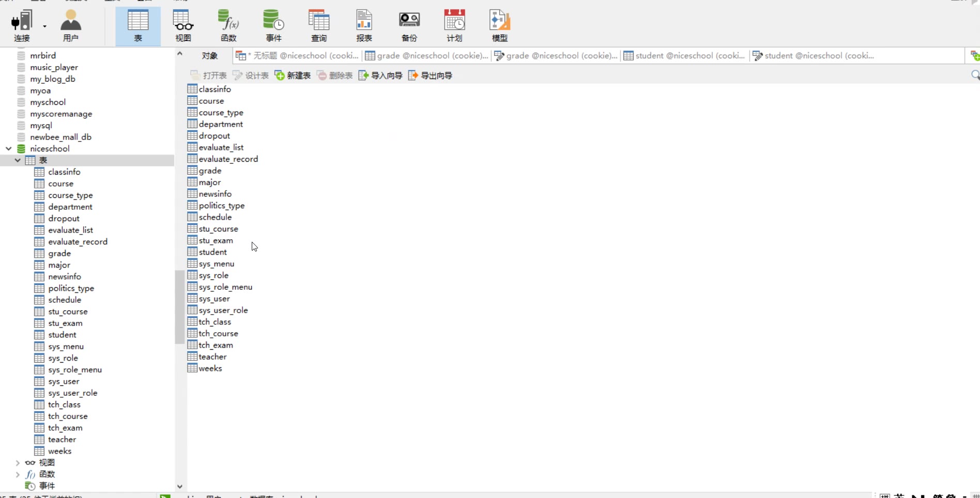Viewport: 980px width, 498px height.
Task: Select the music_player database in the tree
Action: (x=54, y=67)
